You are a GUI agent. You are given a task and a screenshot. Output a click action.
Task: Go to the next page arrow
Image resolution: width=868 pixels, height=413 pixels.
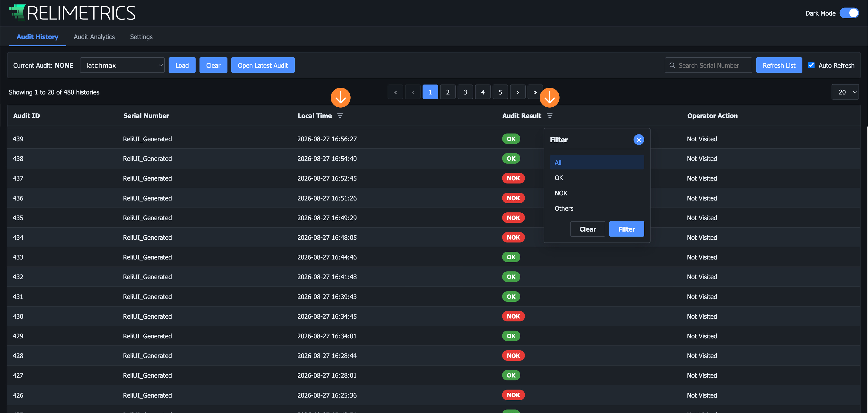coord(518,92)
